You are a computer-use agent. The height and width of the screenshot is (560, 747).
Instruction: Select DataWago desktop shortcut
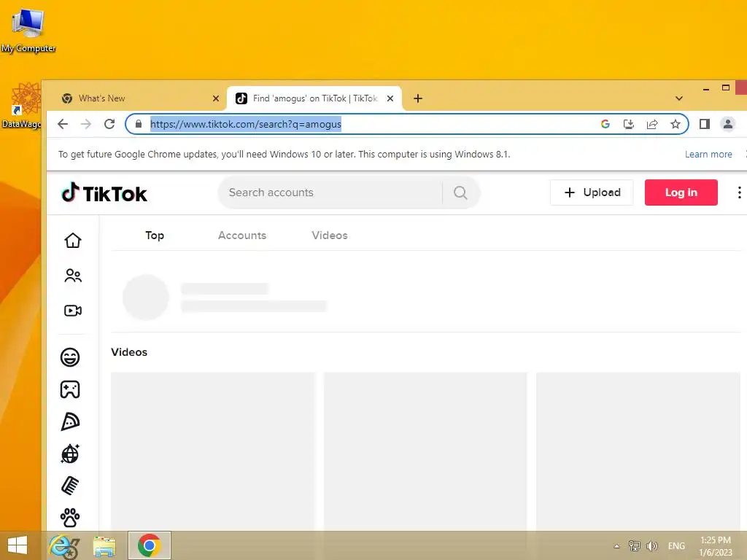tap(21, 105)
